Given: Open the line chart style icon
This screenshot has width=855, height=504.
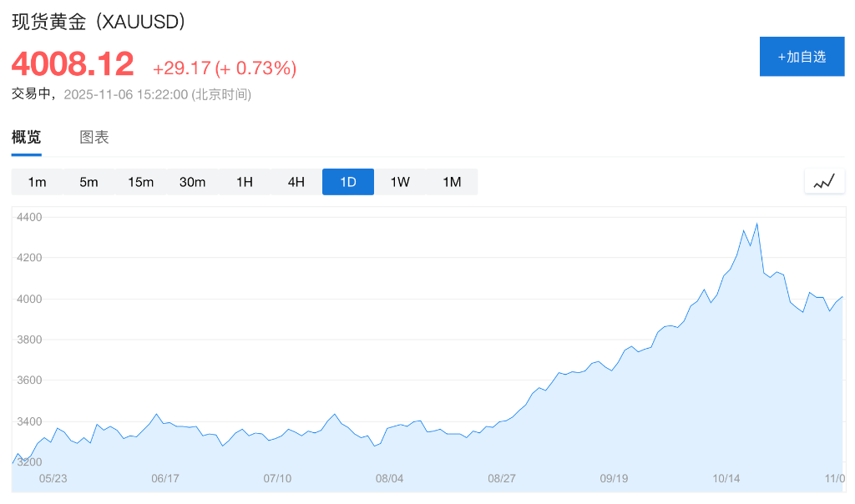Looking at the screenshot, I should (x=824, y=181).
